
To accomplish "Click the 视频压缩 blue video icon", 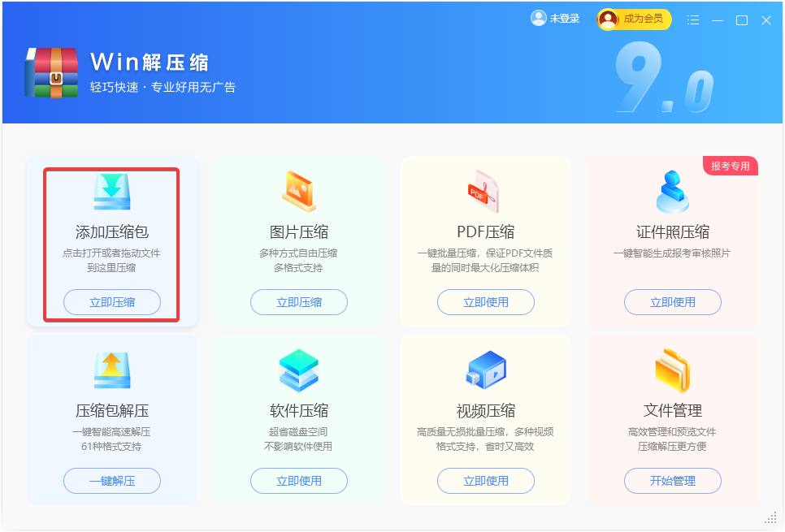I will click(x=486, y=370).
